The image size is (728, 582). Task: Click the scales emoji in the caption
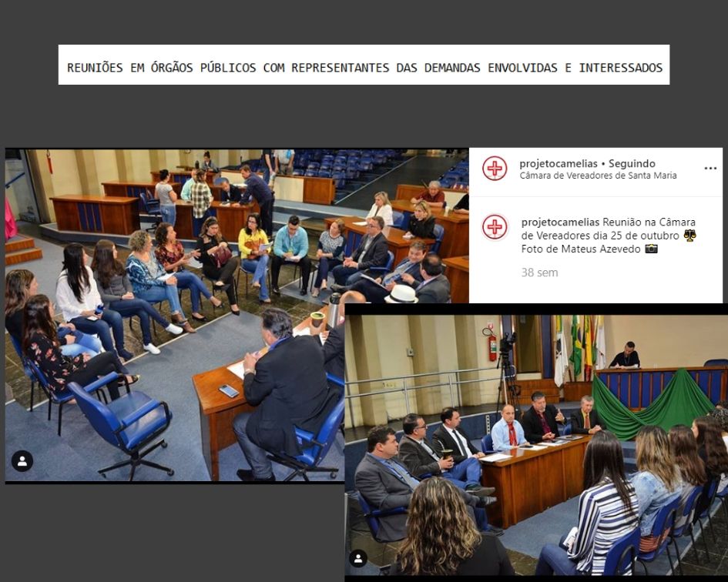tap(689, 236)
